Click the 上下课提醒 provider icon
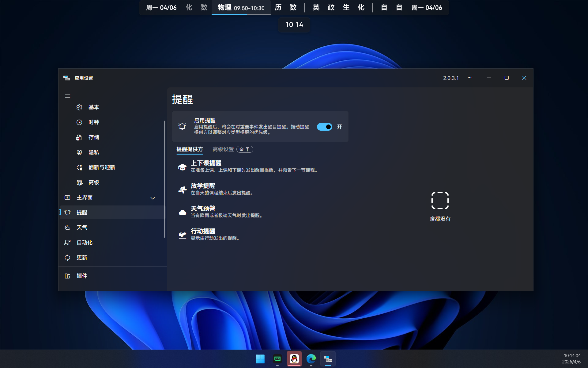 coord(183,167)
